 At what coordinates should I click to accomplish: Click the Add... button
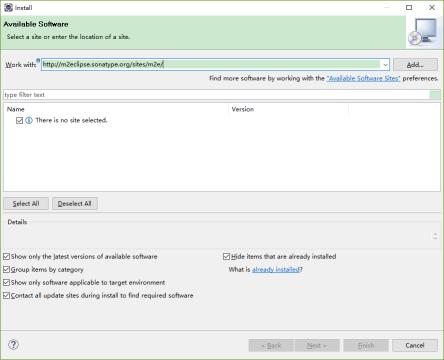click(x=415, y=65)
